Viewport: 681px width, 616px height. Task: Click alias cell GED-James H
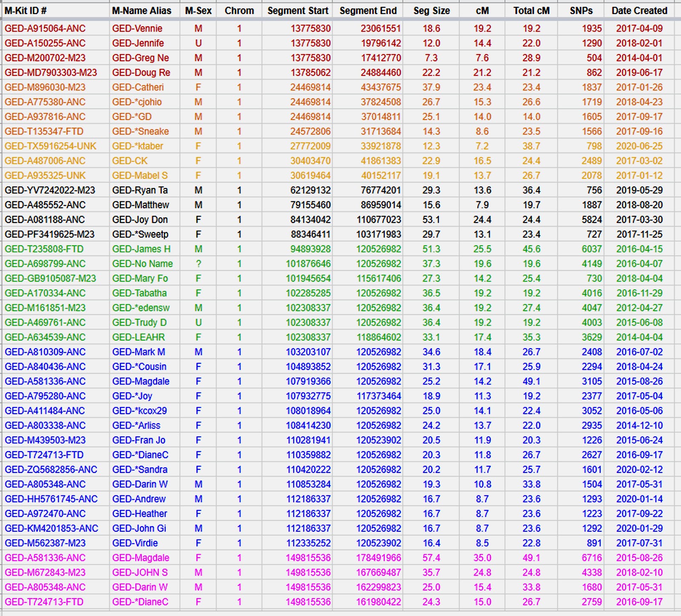click(x=141, y=249)
